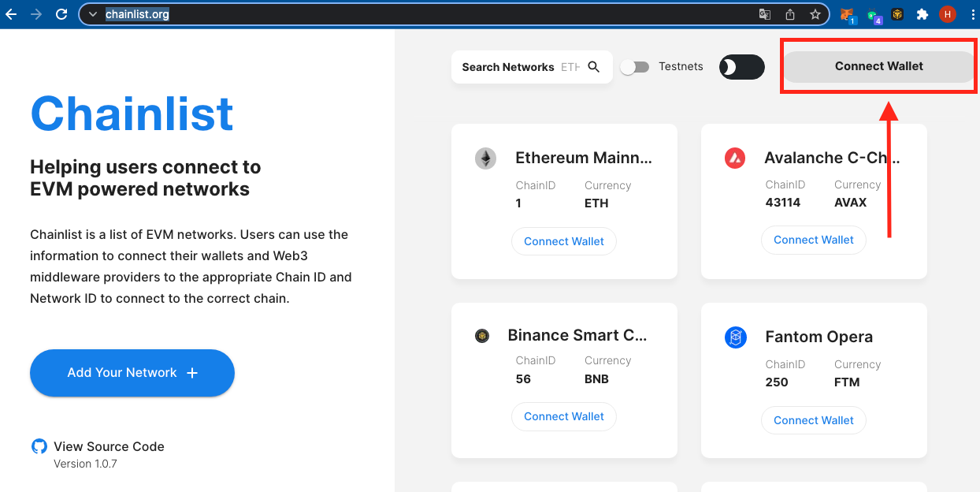
Task: Open the red H profile avatar menu
Action: (x=947, y=14)
